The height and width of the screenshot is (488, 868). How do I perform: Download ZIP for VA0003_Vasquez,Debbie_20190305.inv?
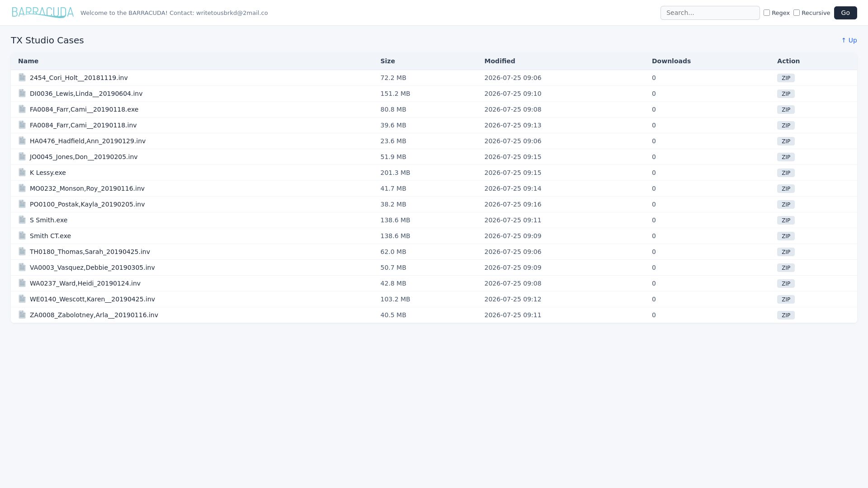786,267
